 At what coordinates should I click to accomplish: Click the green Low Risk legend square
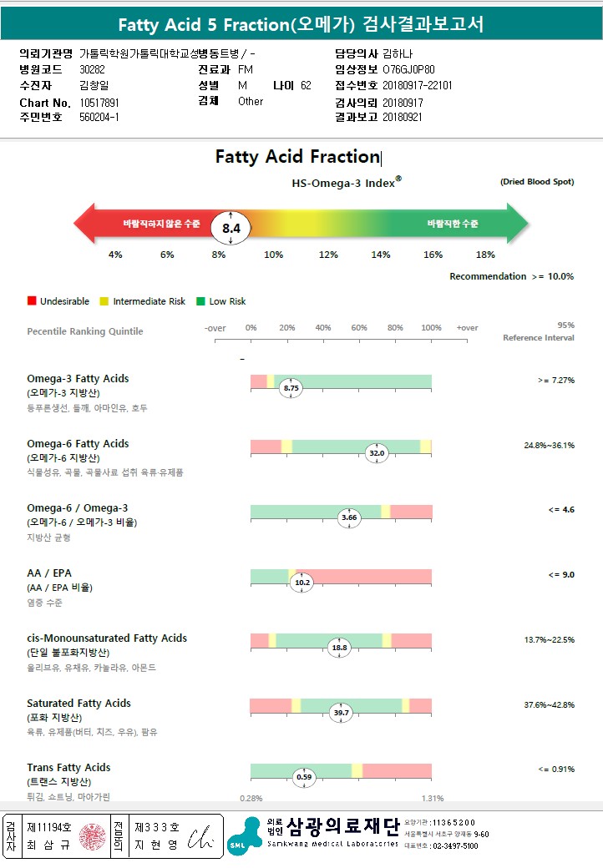[200, 301]
